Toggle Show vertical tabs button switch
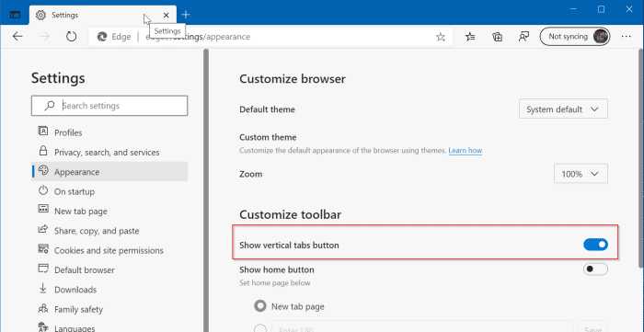The width and height of the screenshot is (644, 332). click(x=595, y=245)
